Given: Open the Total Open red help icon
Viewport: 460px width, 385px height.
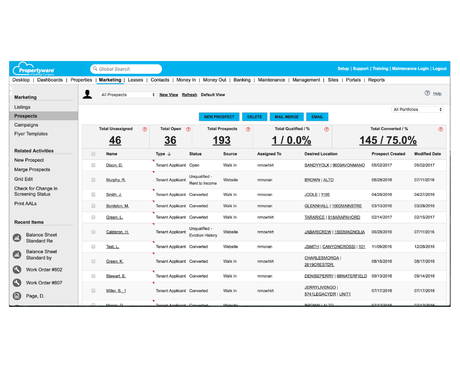Looking at the screenshot, I should coord(188,129).
